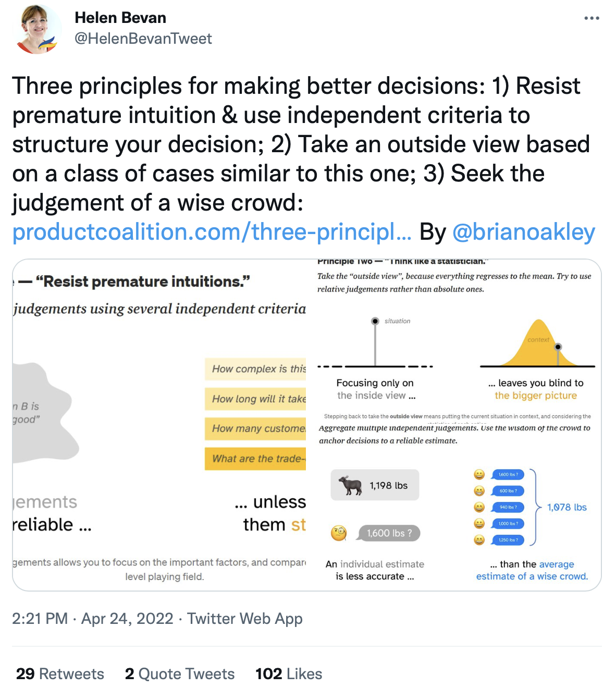This screenshot has width=616, height=688.
Task: Click the yellow bell curve context graphic
Action: (538, 343)
